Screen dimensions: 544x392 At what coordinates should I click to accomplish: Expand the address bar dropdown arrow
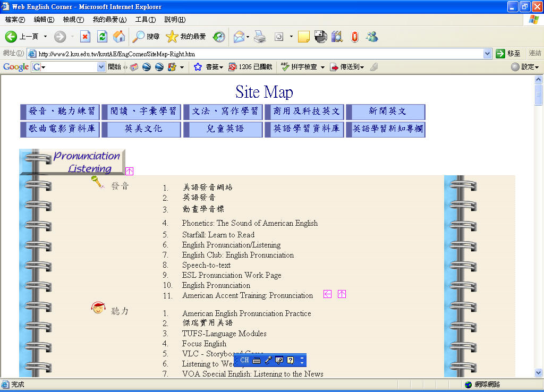coord(488,54)
